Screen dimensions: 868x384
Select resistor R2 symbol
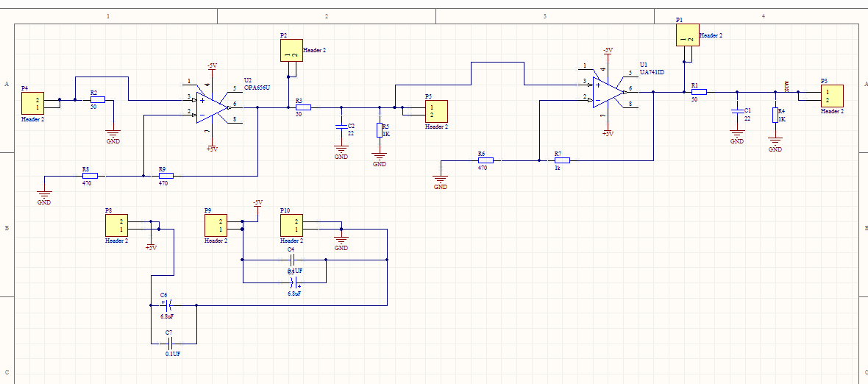click(x=97, y=100)
